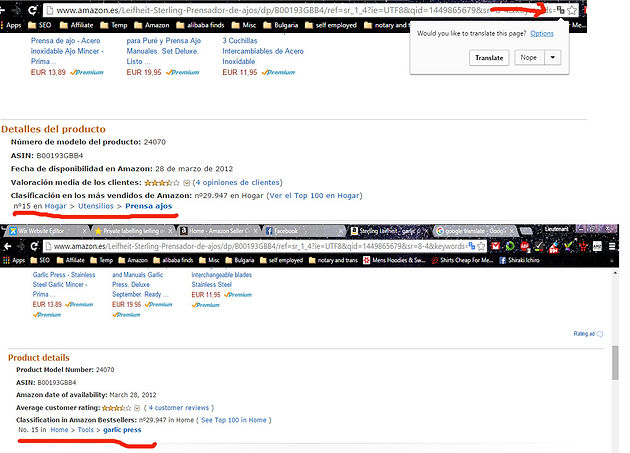Image resolution: width=630 pixels, height=453 pixels.
Task: Open SEO bookmark folder in top window
Action: pos(40,25)
